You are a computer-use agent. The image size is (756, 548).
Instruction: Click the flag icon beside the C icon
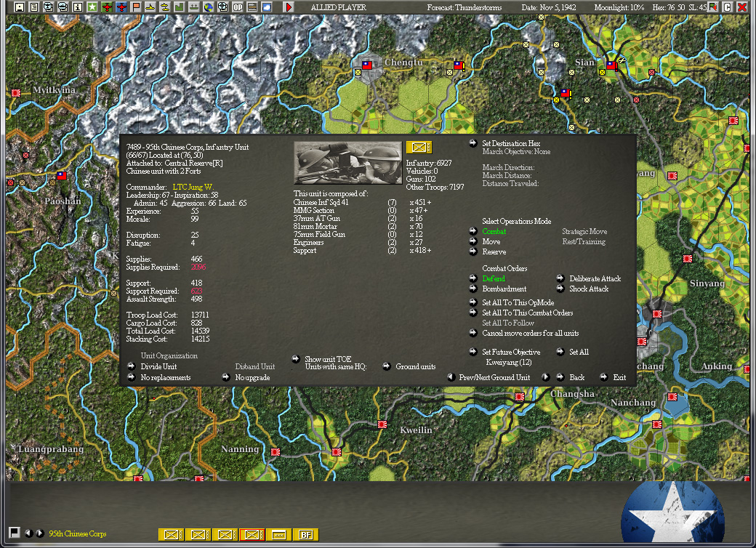pos(713,7)
